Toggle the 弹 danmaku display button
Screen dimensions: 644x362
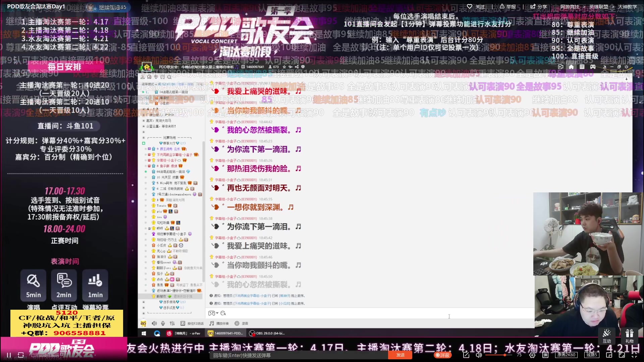coord(546,355)
